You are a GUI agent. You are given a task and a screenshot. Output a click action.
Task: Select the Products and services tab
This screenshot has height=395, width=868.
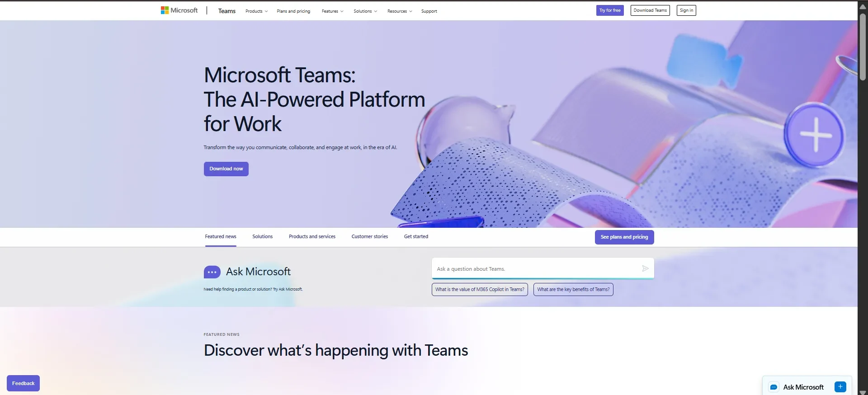click(312, 237)
